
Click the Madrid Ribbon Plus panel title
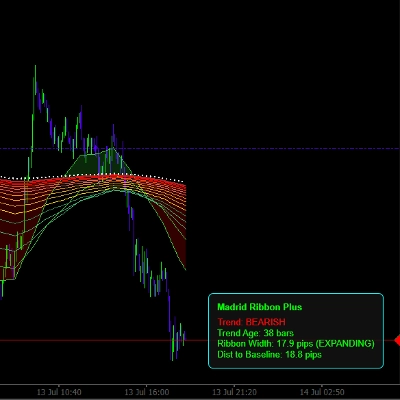(x=260, y=307)
